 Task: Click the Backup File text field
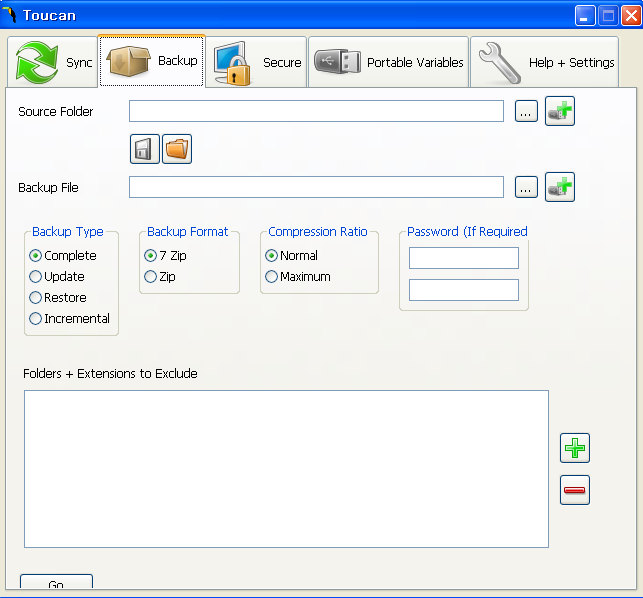pyautogui.click(x=316, y=187)
